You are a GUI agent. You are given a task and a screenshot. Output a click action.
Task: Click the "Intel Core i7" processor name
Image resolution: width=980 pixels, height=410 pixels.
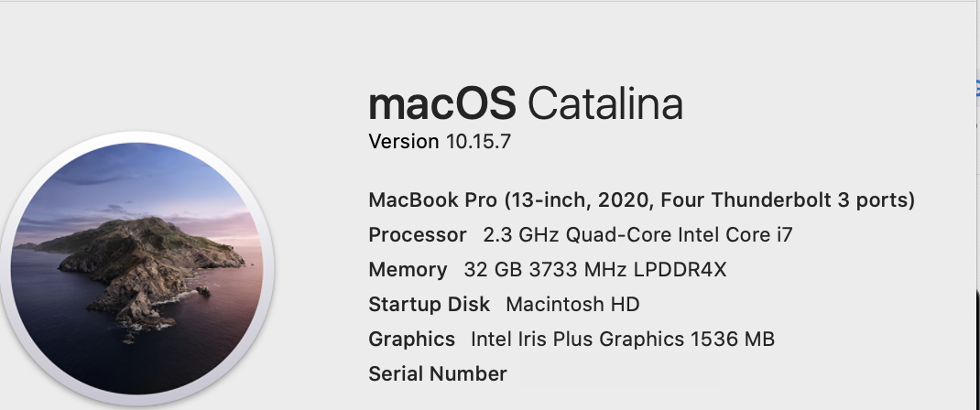point(735,235)
